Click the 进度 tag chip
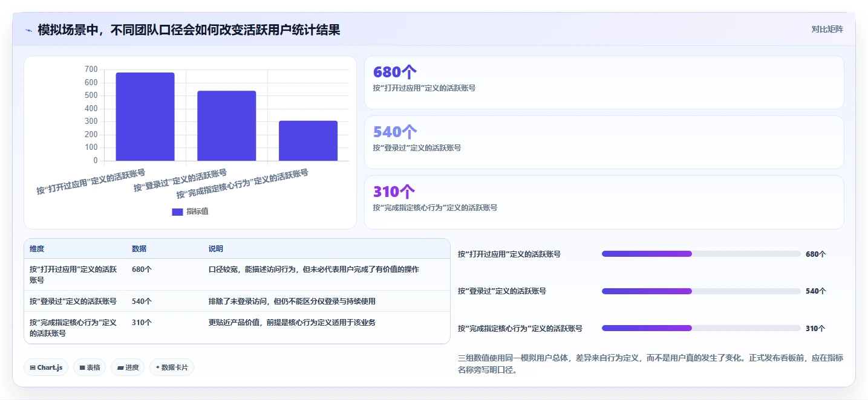Viewport: 868px width, 400px height. point(128,367)
